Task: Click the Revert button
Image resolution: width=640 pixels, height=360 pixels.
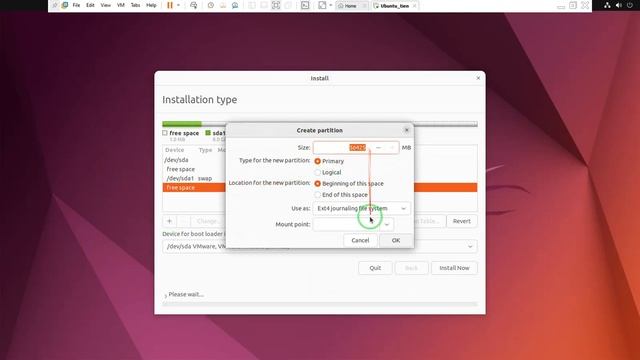Action: (462, 221)
